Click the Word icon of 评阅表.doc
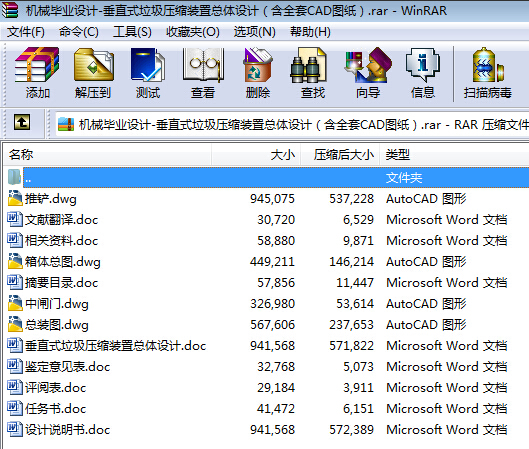 [x=15, y=387]
